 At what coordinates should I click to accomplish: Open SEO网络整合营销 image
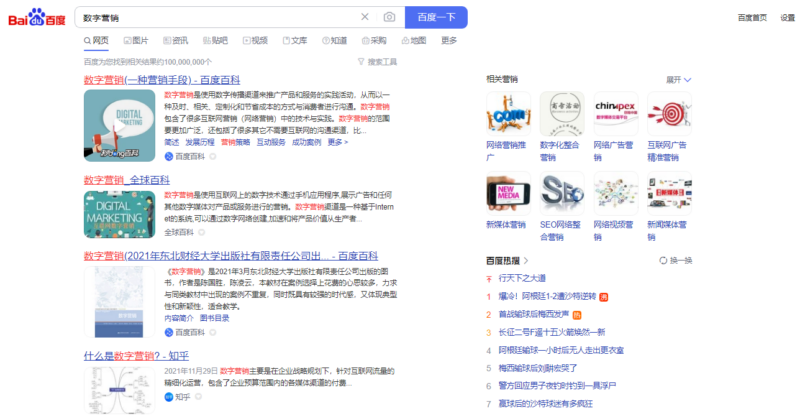(562, 193)
